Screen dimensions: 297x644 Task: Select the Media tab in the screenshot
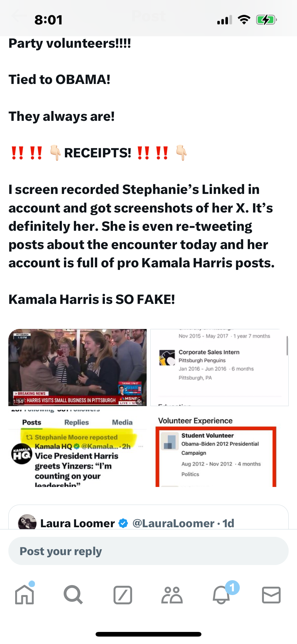click(122, 422)
